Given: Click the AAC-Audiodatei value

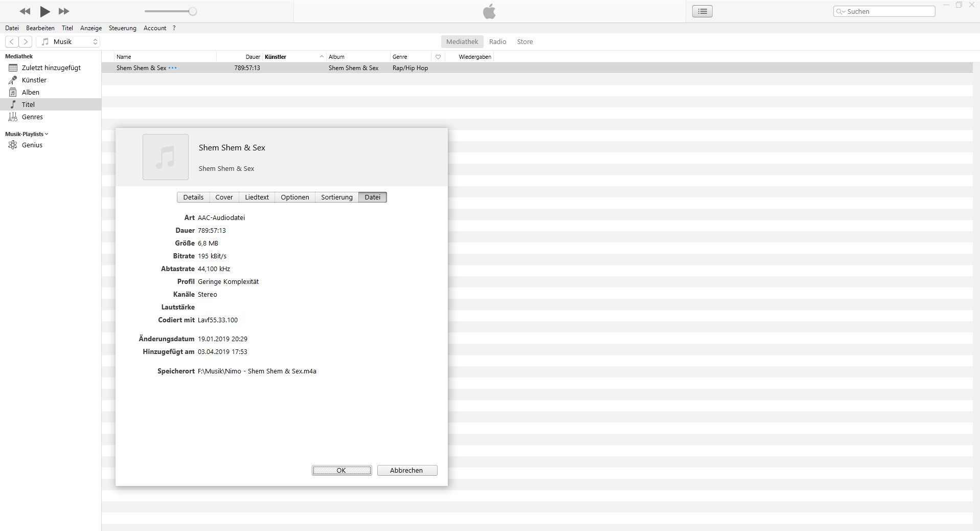Looking at the screenshot, I should [x=221, y=218].
